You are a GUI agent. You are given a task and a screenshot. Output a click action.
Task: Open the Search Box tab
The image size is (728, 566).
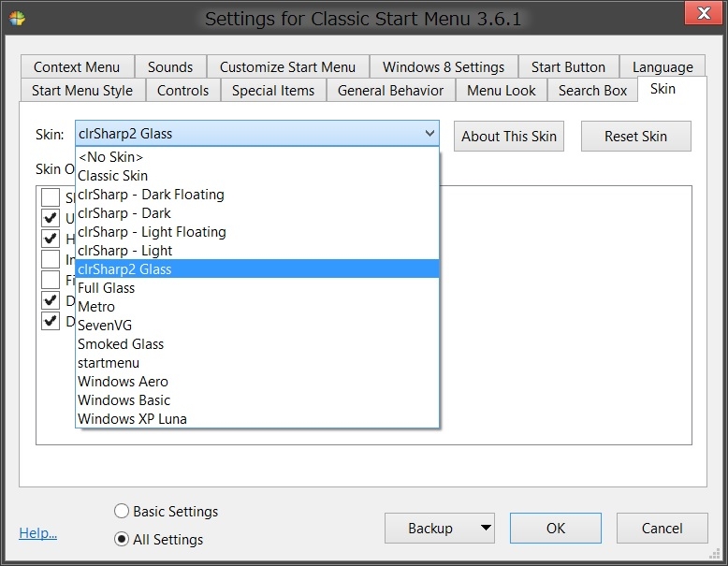pos(593,90)
